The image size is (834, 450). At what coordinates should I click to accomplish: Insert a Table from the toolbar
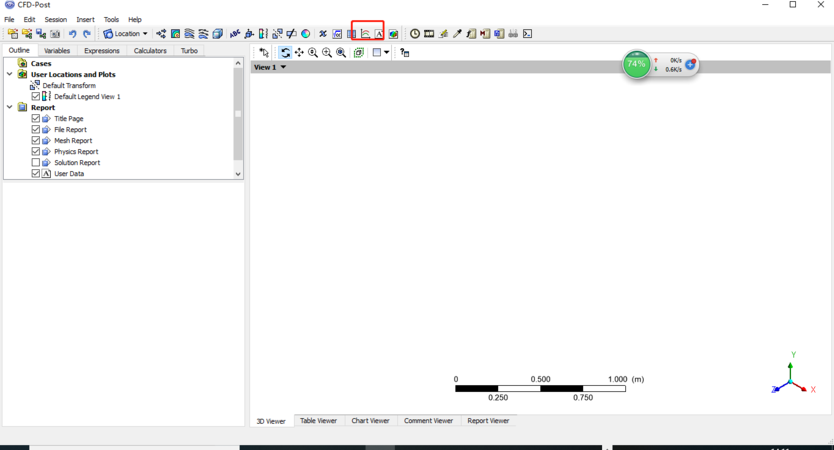(x=351, y=34)
